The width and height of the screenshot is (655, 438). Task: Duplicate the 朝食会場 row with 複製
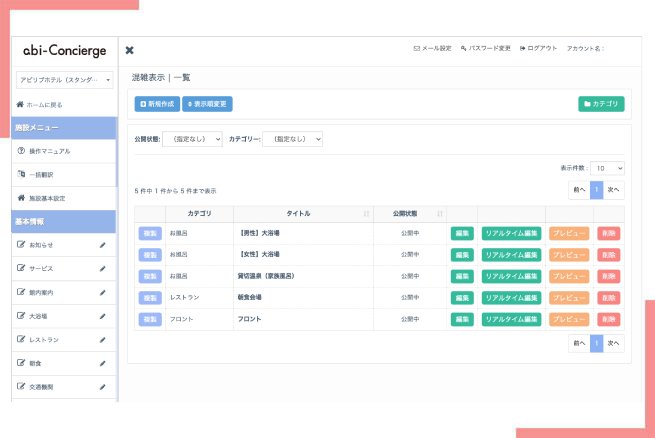150,298
